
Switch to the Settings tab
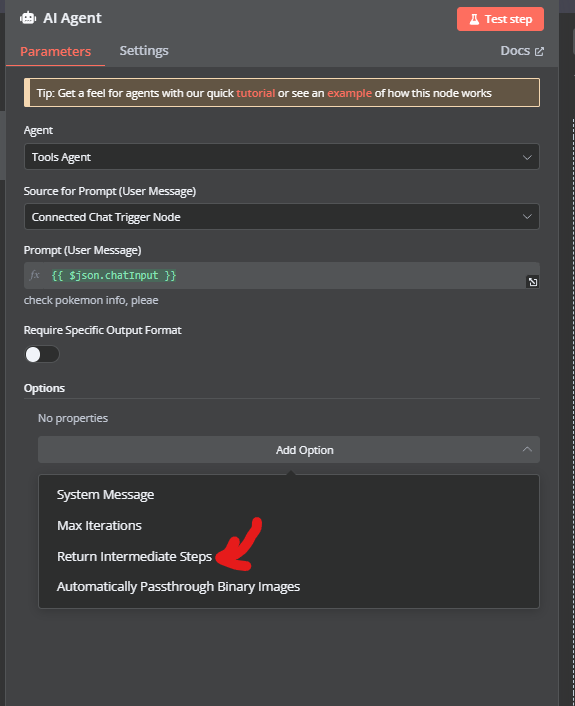click(x=144, y=50)
